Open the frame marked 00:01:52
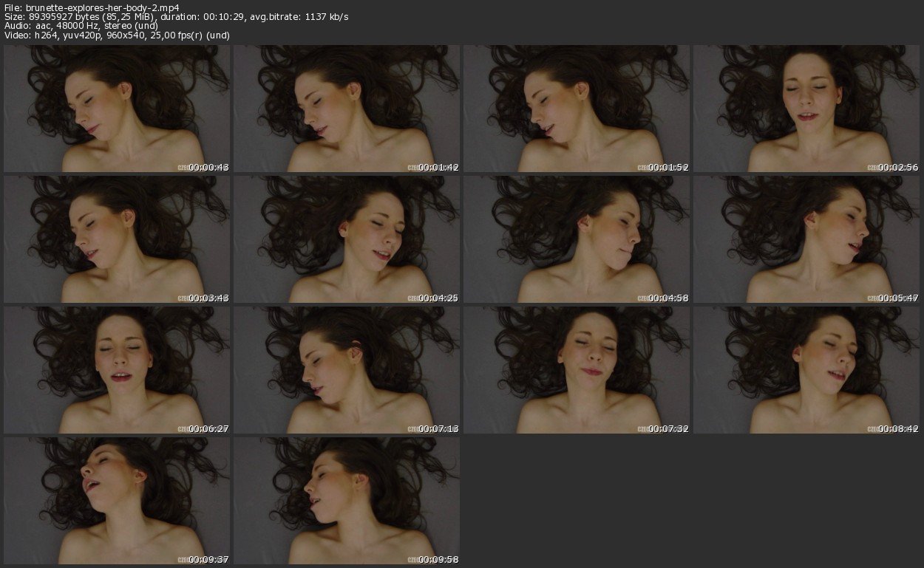 coord(577,109)
